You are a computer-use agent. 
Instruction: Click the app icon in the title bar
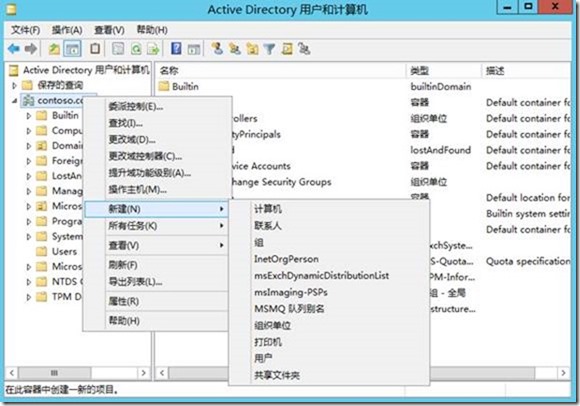[x=11, y=10]
